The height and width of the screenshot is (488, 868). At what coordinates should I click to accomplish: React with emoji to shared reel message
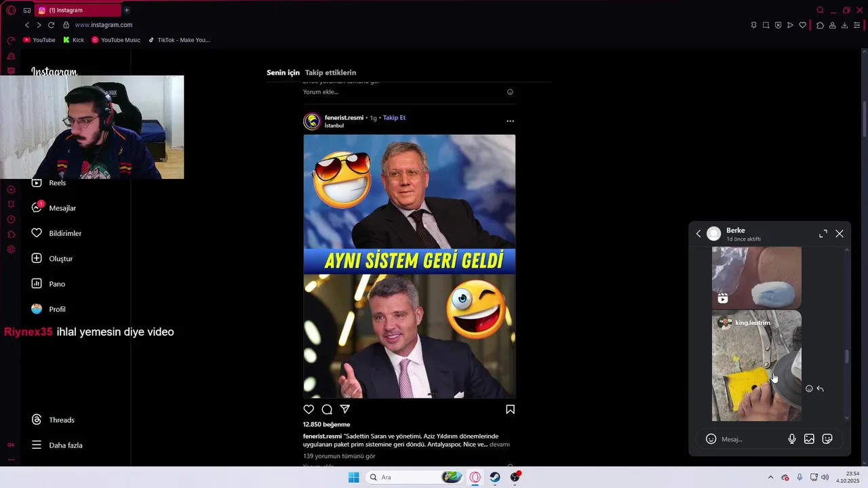tap(809, 389)
